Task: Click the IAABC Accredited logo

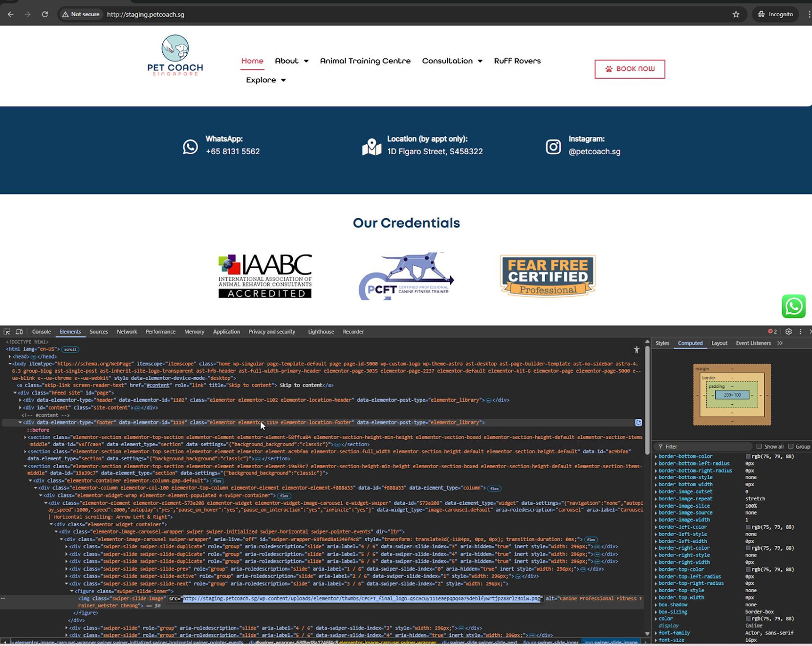Action: tap(265, 276)
